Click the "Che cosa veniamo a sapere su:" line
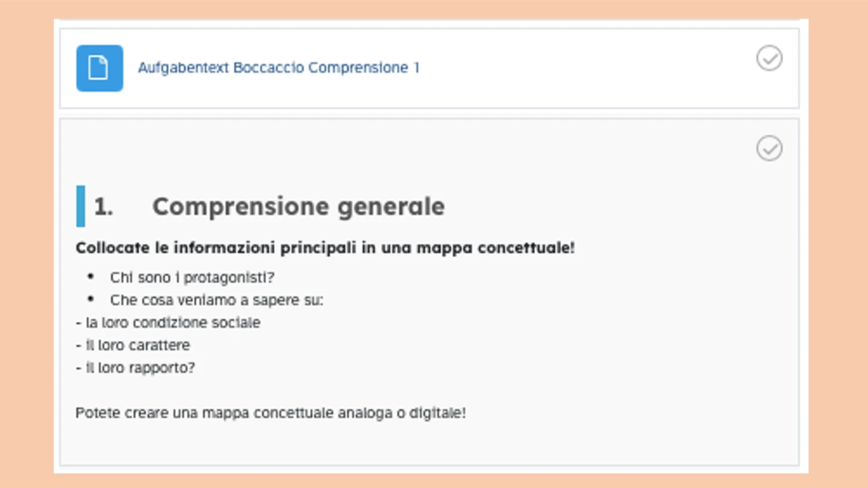Screen dimensions: 868x488 coord(216,300)
